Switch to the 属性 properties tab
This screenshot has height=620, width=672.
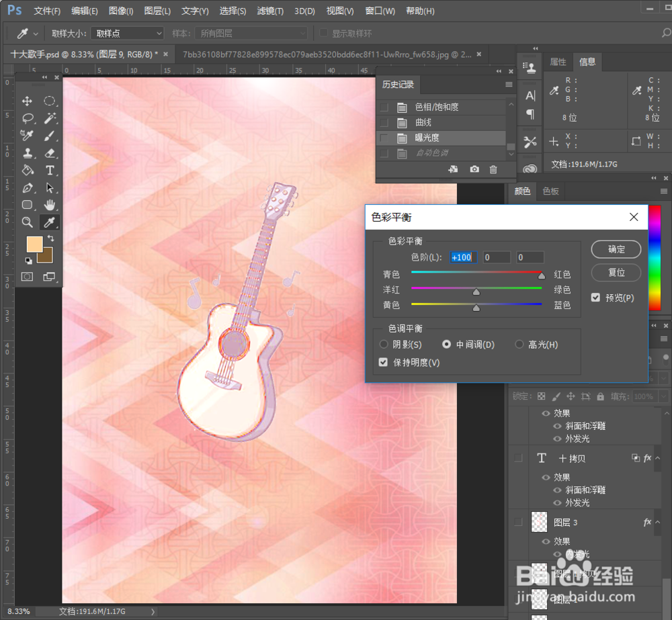point(558,62)
